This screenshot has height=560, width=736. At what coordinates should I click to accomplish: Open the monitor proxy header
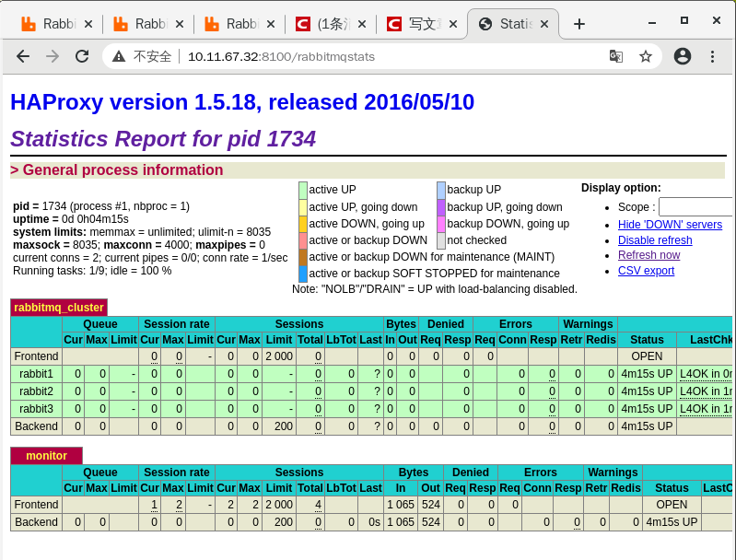[46, 456]
